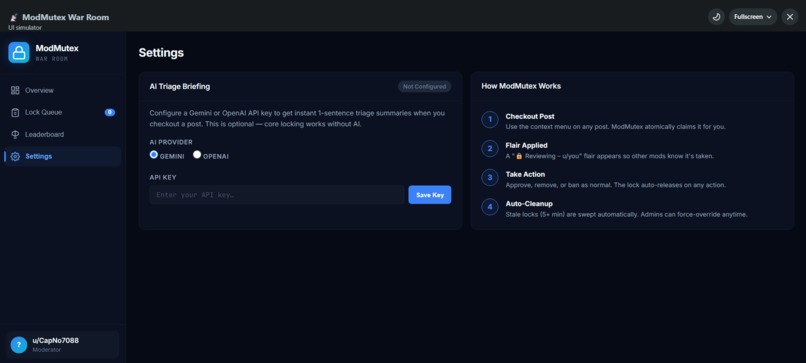
Task: Click the Settings page heading
Action: (x=161, y=53)
